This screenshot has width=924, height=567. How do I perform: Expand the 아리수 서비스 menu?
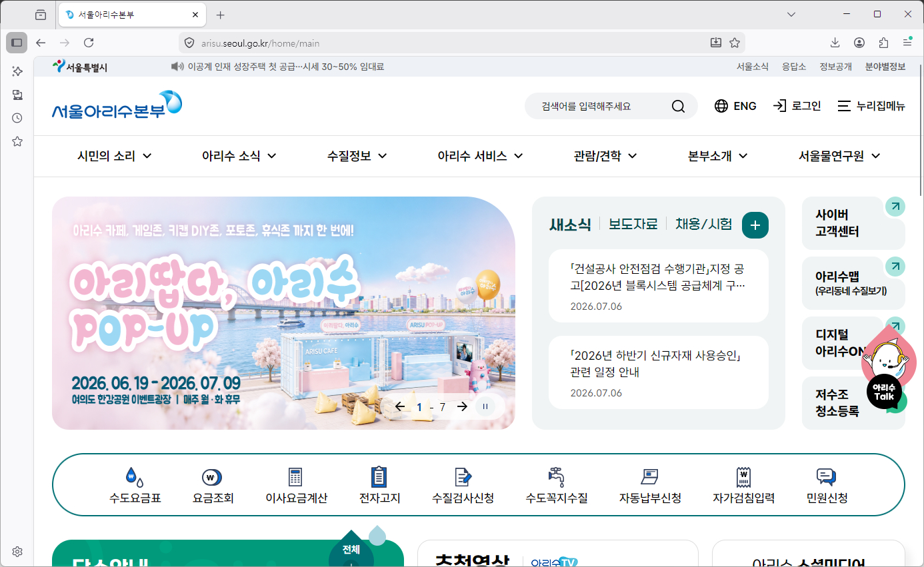[x=480, y=156]
